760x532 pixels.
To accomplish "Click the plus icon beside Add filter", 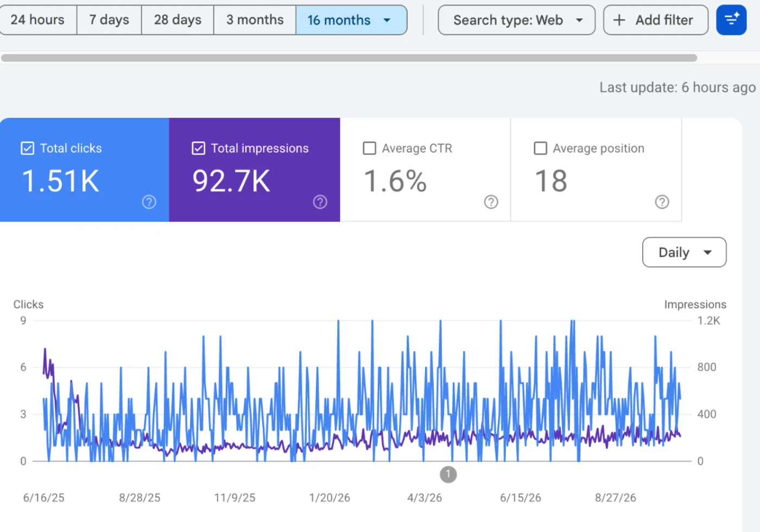I will 619,20.
